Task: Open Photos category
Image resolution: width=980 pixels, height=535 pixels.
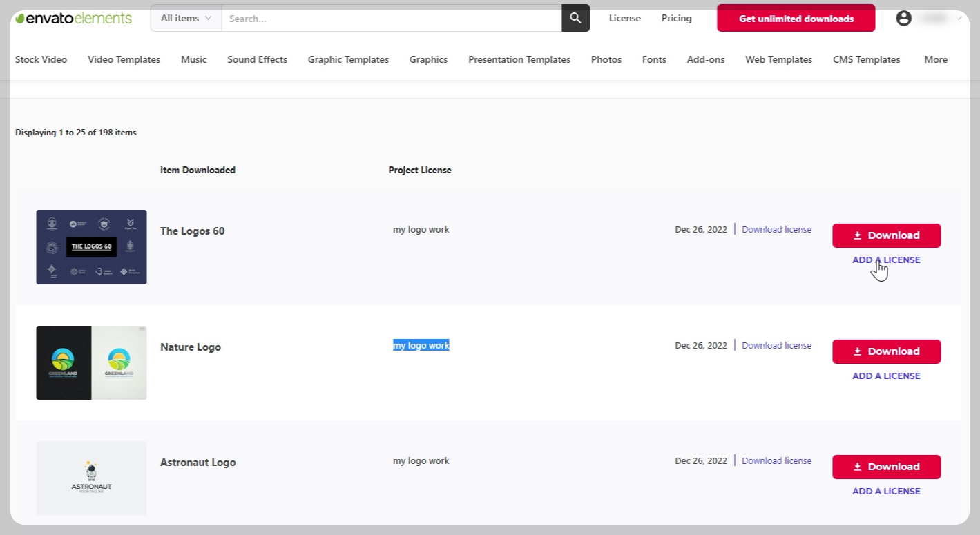Action: pyautogui.click(x=606, y=59)
